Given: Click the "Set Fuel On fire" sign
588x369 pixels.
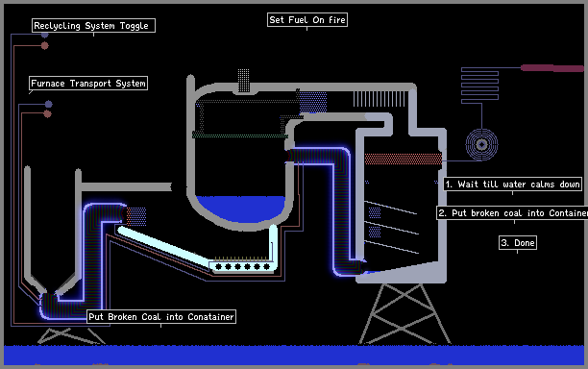Looking at the screenshot, I should [x=307, y=20].
